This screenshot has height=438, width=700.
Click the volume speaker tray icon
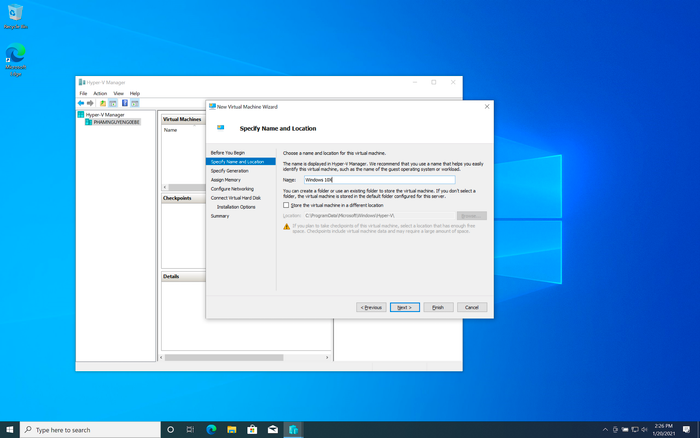pyautogui.click(x=644, y=430)
